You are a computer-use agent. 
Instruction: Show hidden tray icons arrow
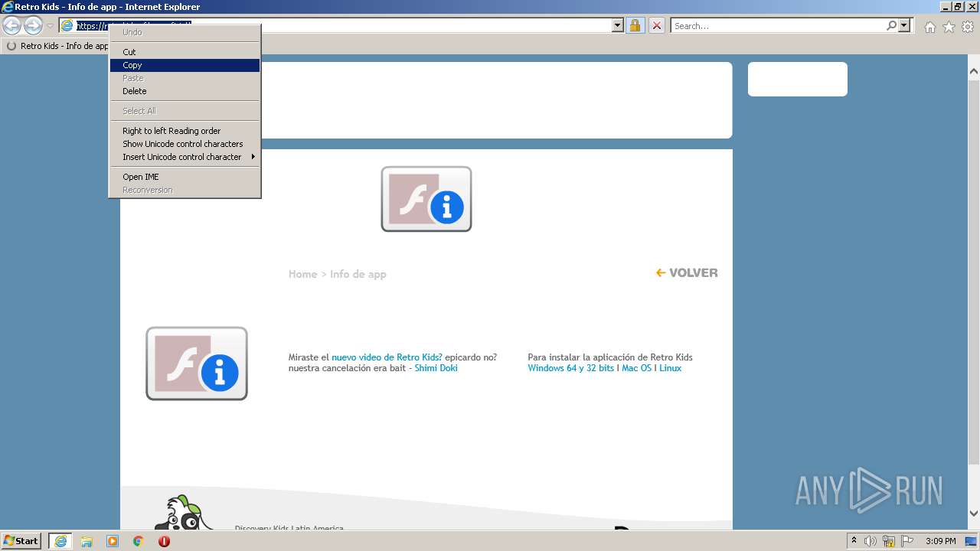tap(854, 541)
